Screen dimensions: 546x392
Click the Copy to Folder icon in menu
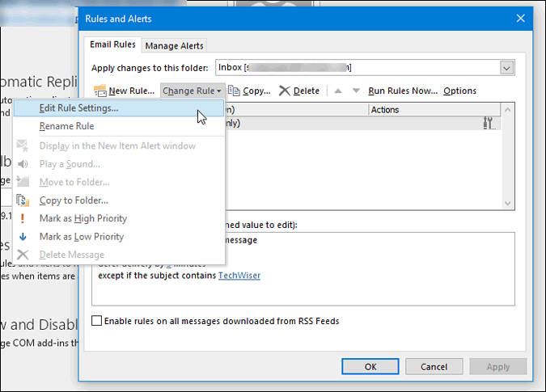tap(23, 200)
